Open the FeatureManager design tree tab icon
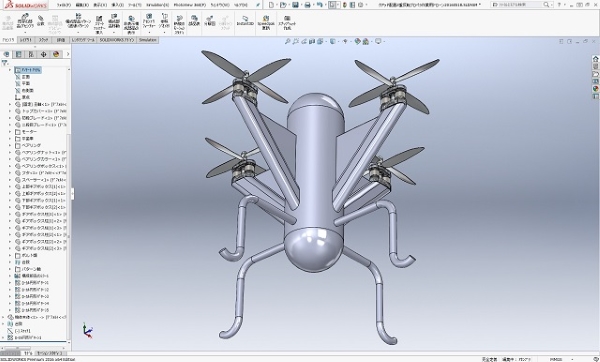This screenshot has width=600, height=362. point(6,54)
